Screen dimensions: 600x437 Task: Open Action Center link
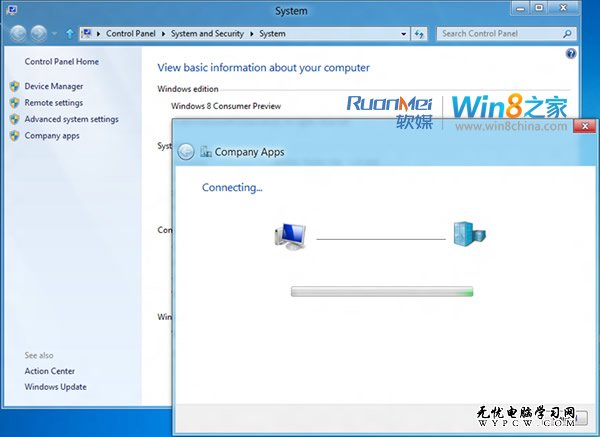[50, 371]
